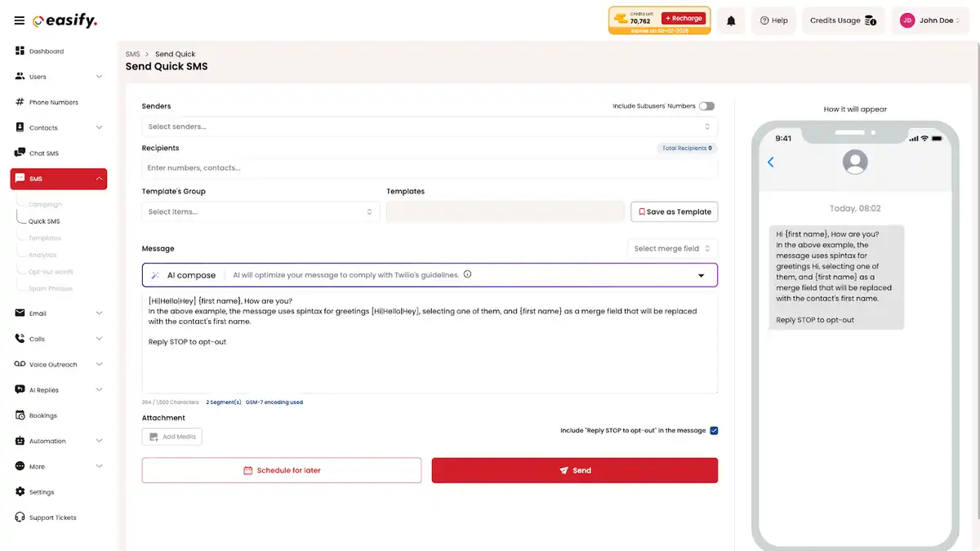
Task: Toggle Include Subusers' Numbers switch
Action: pos(706,105)
